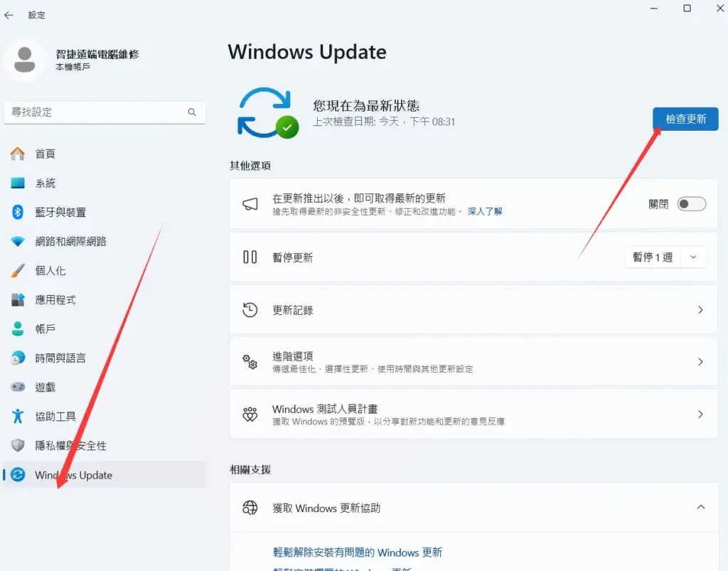The width and height of the screenshot is (728, 571).
Task: Open 更新記錄 via its chevron
Action: (x=700, y=309)
